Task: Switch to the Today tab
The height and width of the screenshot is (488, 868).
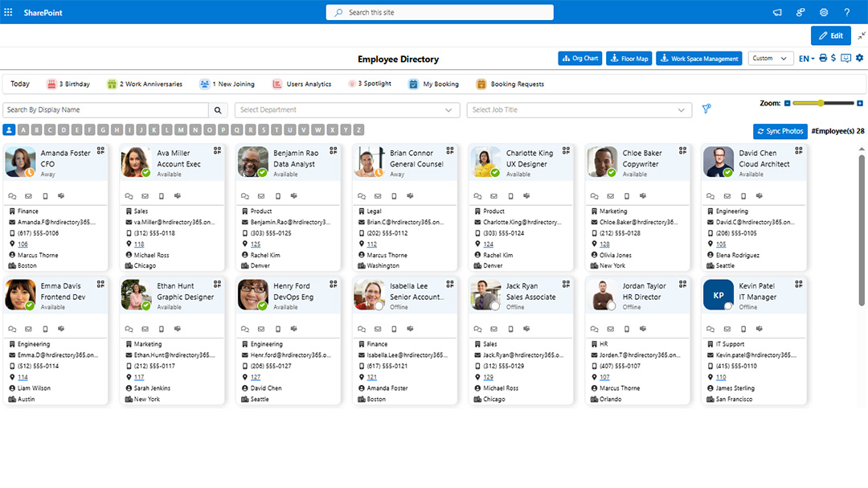Action: [x=19, y=84]
